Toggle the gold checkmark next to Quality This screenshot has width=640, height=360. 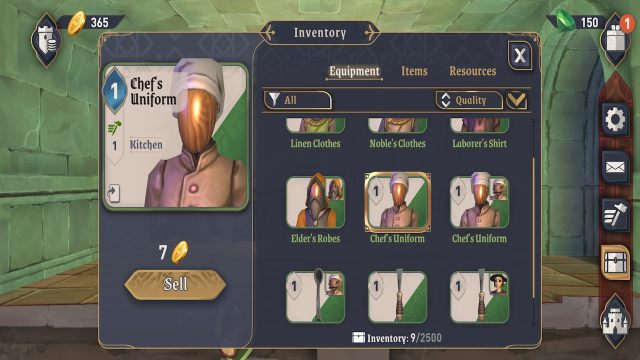coord(516,100)
